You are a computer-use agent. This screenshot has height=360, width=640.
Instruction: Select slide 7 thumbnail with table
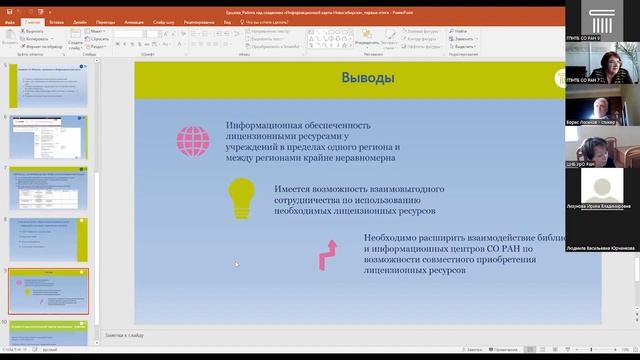(x=48, y=188)
